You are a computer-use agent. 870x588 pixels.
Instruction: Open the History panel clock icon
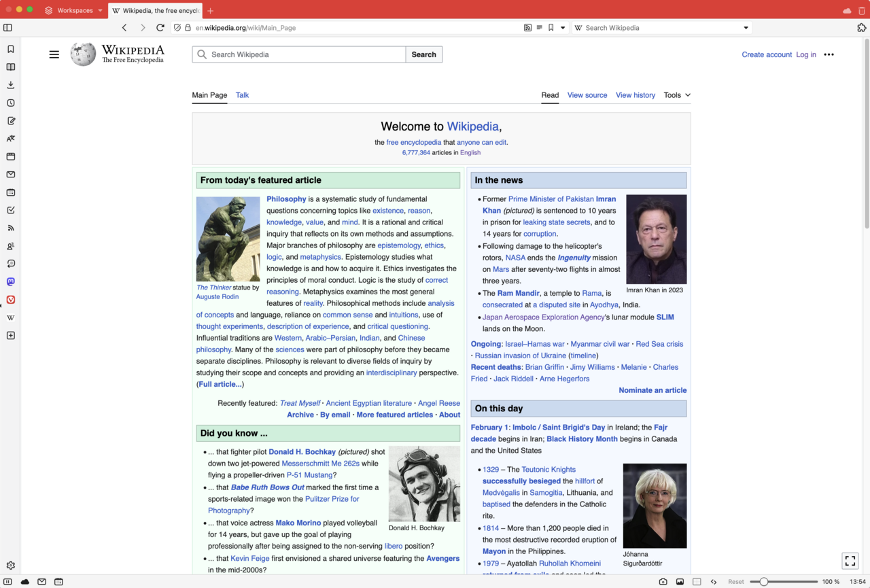[10, 103]
